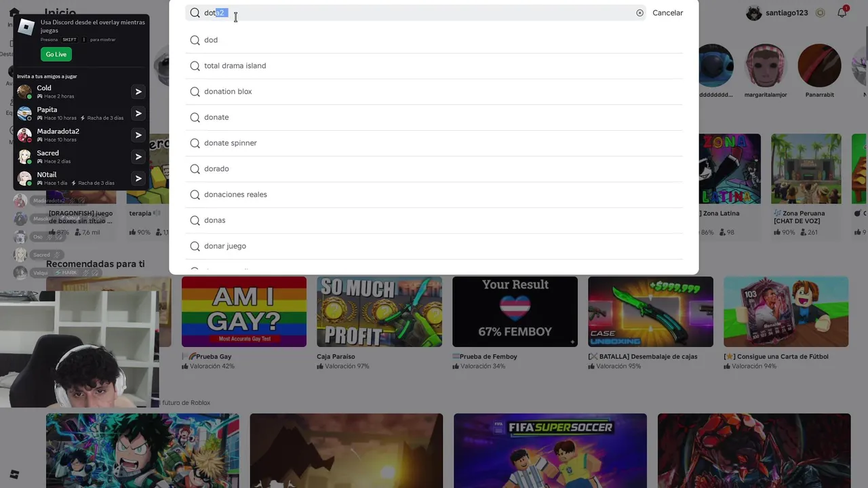Open the FIFA Super Soccer game banner
The width and height of the screenshot is (868, 488).
coord(550,451)
